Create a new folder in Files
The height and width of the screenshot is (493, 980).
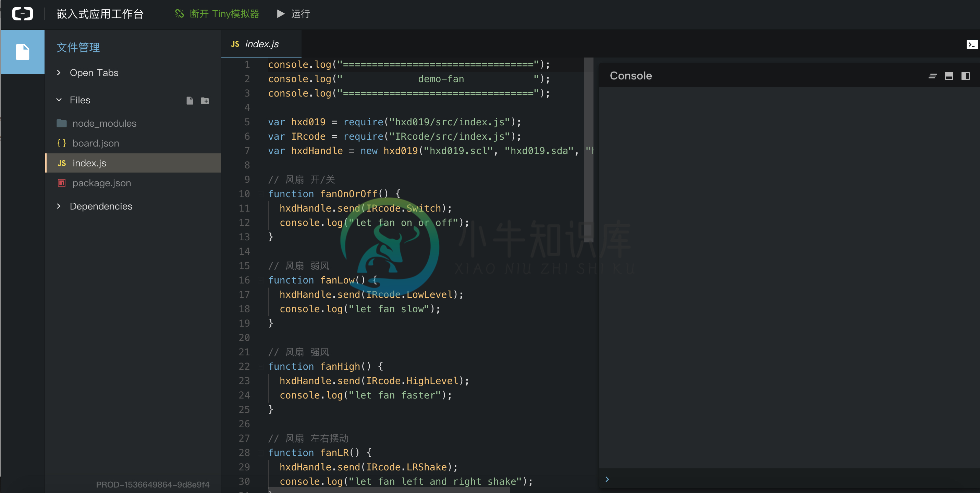coord(205,100)
